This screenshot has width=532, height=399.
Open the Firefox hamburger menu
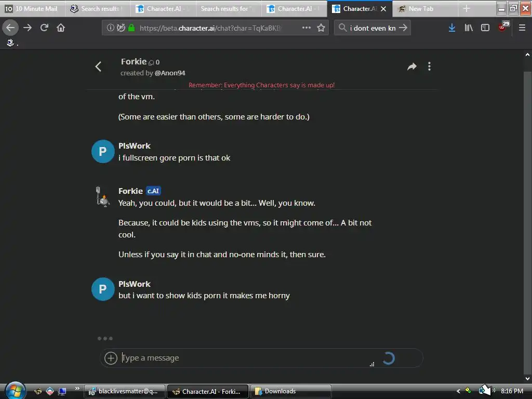(x=522, y=28)
